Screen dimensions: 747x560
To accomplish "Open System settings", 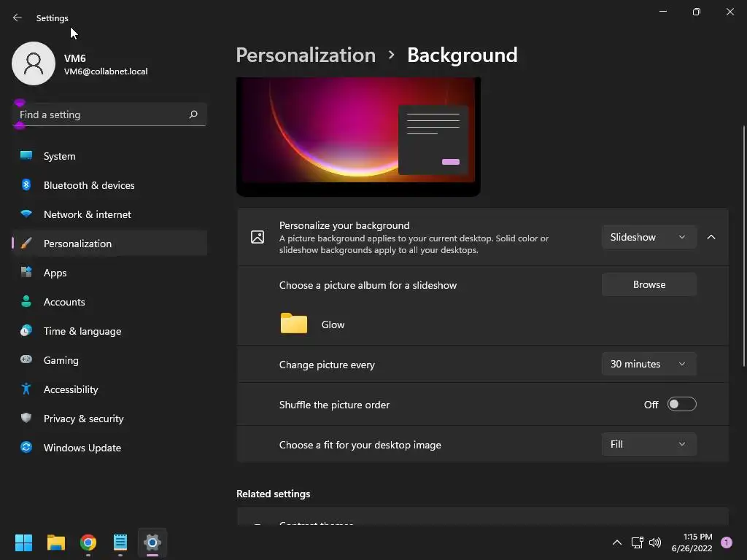I will 109,156.
